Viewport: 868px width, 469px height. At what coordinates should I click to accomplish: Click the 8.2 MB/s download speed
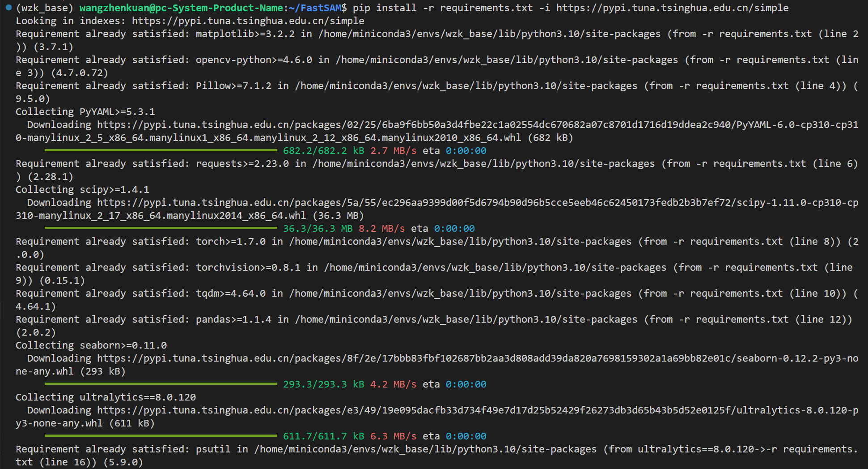click(382, 229)
